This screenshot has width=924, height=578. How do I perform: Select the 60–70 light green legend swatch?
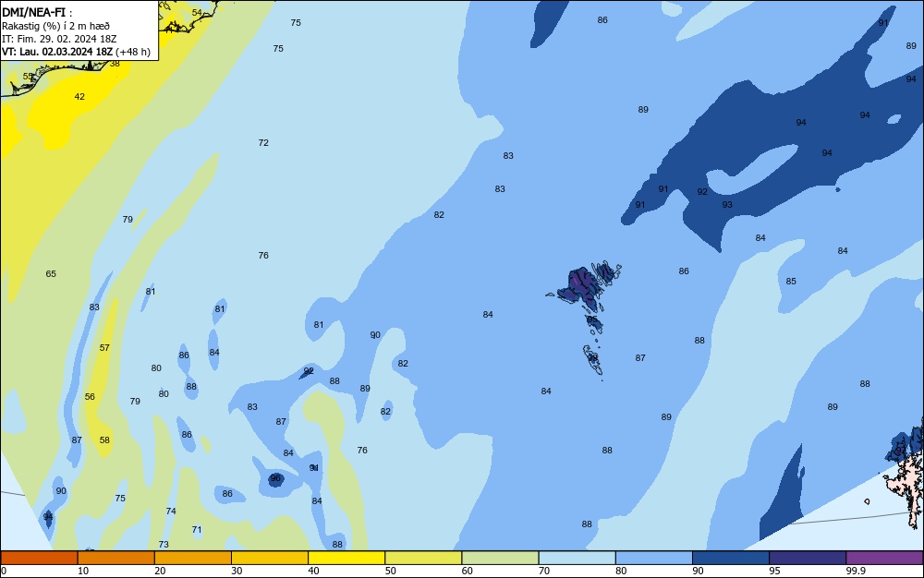click(500, 558)
